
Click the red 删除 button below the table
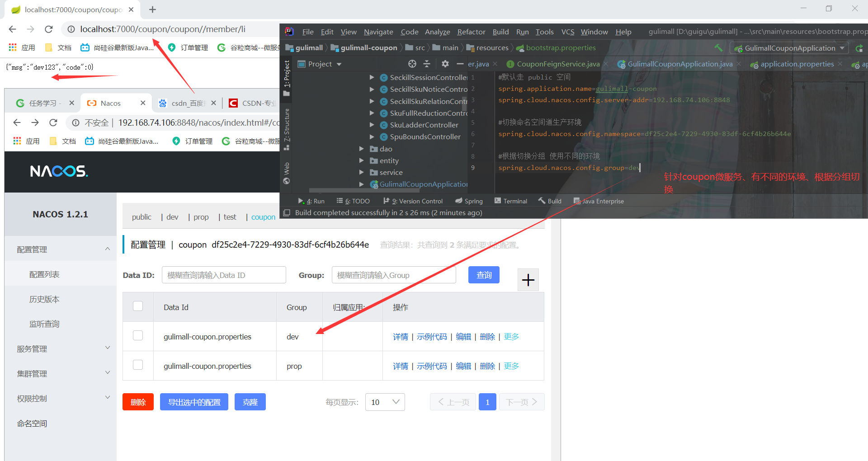(138, 402)
